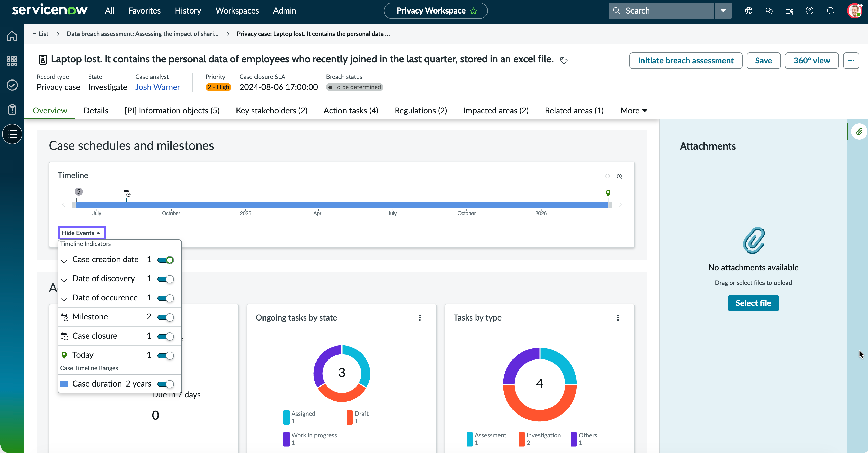The width and height of the screenshot is (868, 453).
Task: Zoom in on the timeline
Action: pos(620,176)
